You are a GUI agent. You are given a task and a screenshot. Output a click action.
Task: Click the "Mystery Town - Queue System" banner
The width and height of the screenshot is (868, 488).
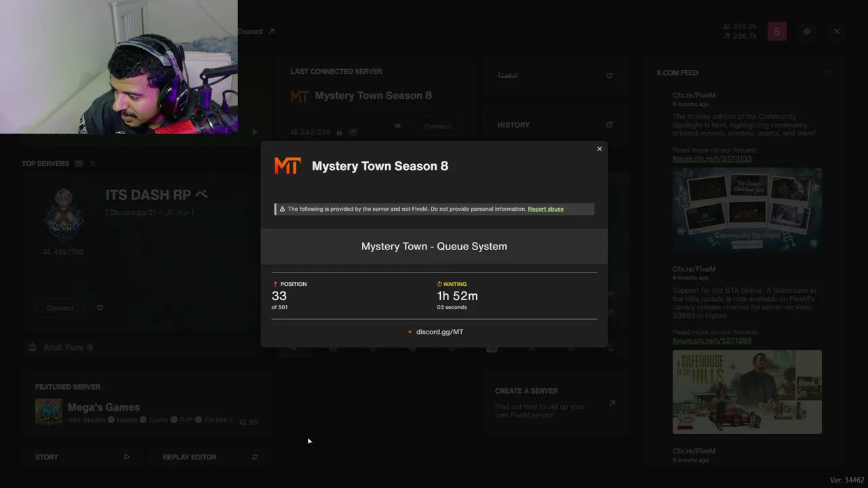coord(434,246)
